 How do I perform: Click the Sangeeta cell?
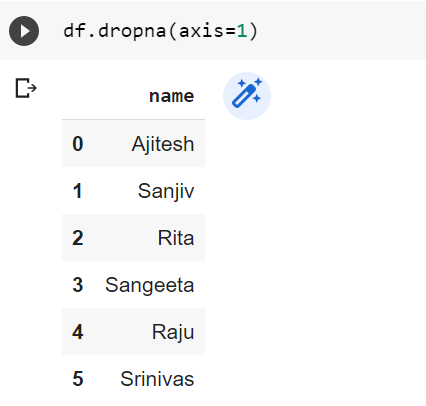pos(149,285)
